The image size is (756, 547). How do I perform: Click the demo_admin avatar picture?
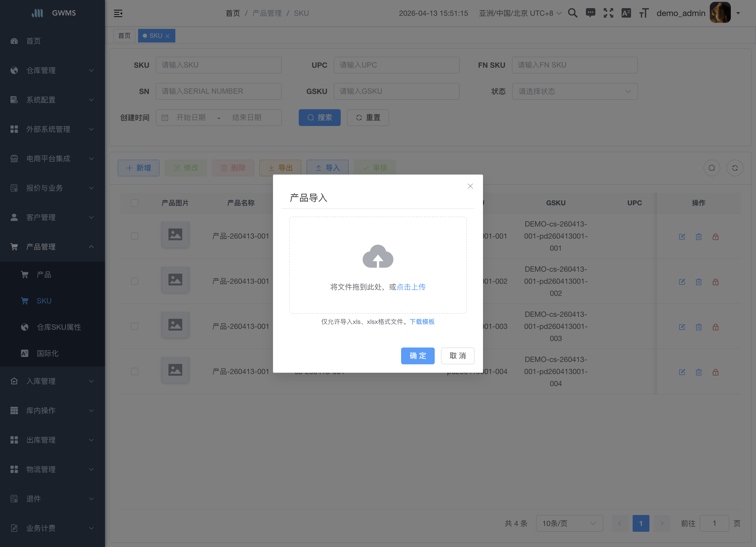pos(720,13)
